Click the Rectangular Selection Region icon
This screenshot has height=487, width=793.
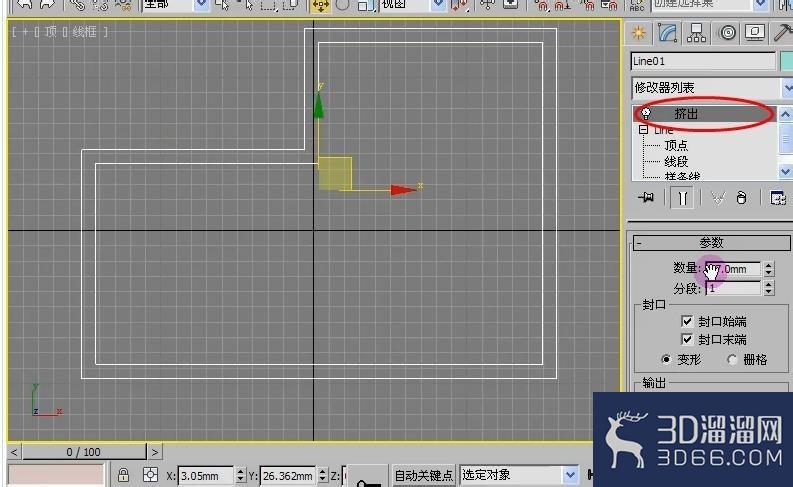tap(268, 5)
